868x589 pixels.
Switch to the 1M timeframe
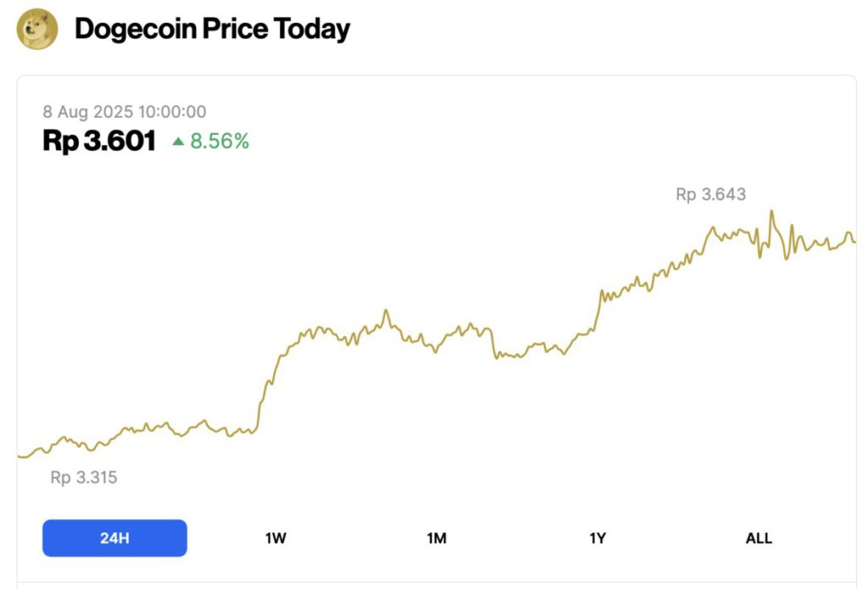437,538
